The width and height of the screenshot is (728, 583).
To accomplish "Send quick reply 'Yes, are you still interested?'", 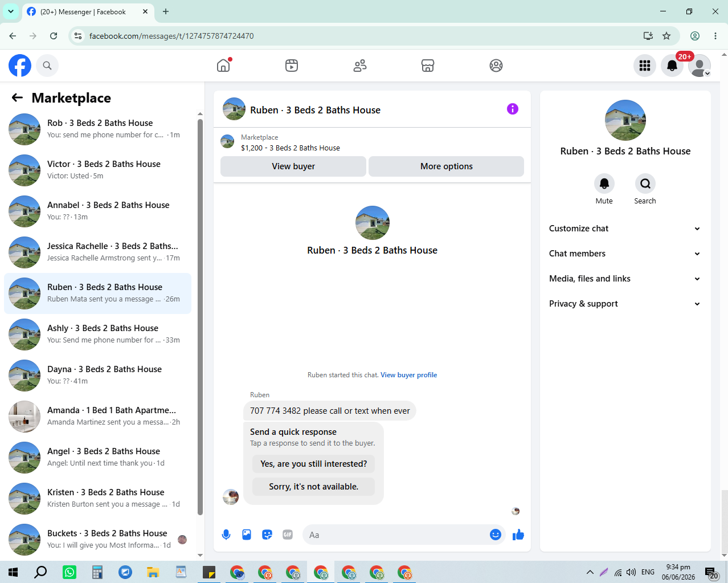I will point(314,464).
